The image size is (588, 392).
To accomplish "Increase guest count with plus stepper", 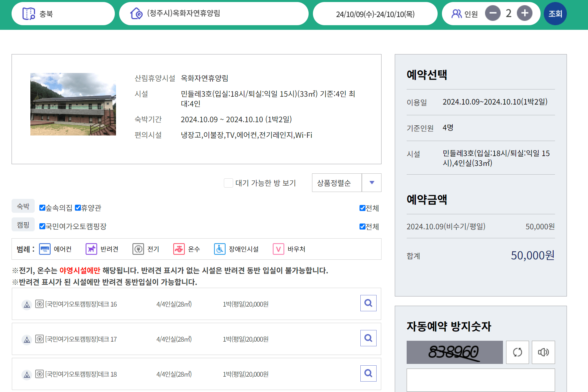I will pos(525,13).
